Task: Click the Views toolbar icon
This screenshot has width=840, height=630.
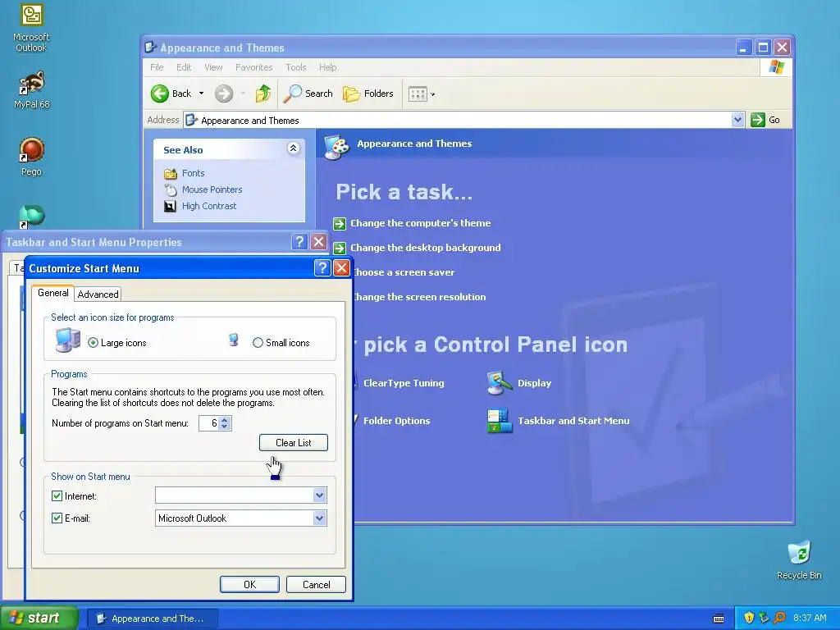Action: click(x=418, y=94)
